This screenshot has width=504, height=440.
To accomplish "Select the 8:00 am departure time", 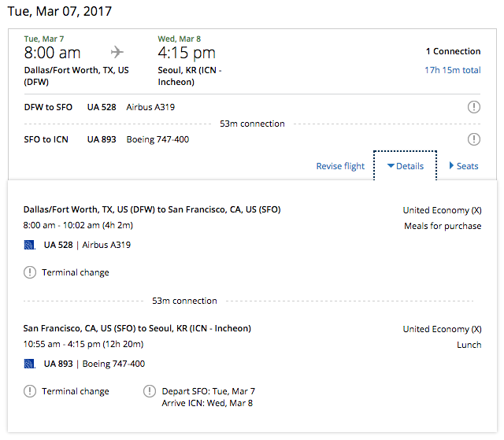I will [53, 53].
